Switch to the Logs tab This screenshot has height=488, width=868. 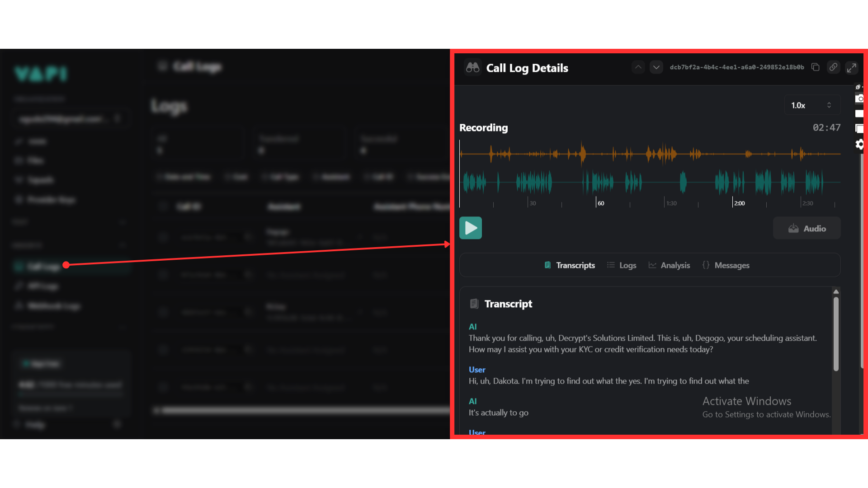pos(622,265)
